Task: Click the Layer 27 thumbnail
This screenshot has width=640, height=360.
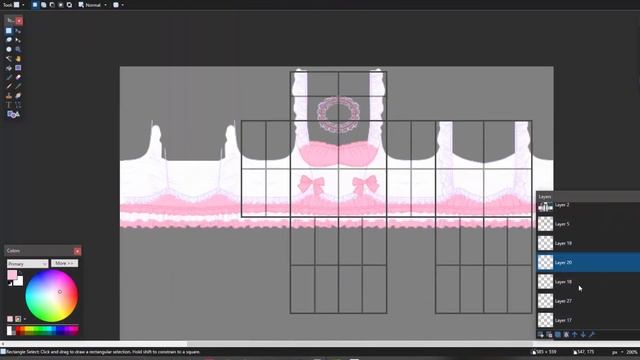Action: pyautogui.click(x=545, y=301)
